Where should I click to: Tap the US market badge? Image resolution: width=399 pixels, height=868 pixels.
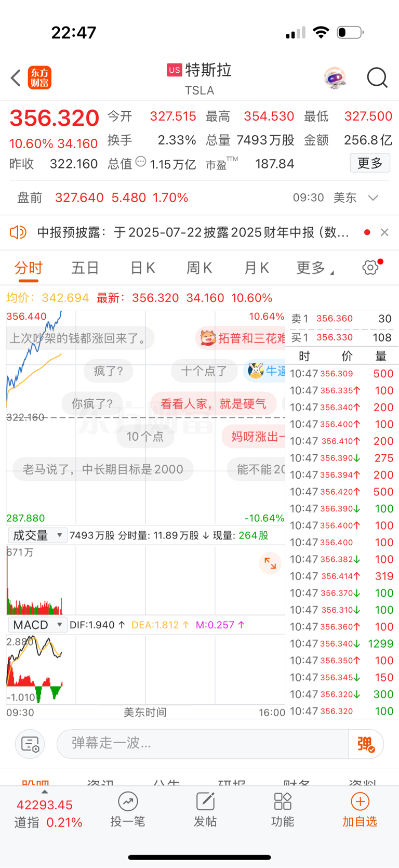(175, 70)
